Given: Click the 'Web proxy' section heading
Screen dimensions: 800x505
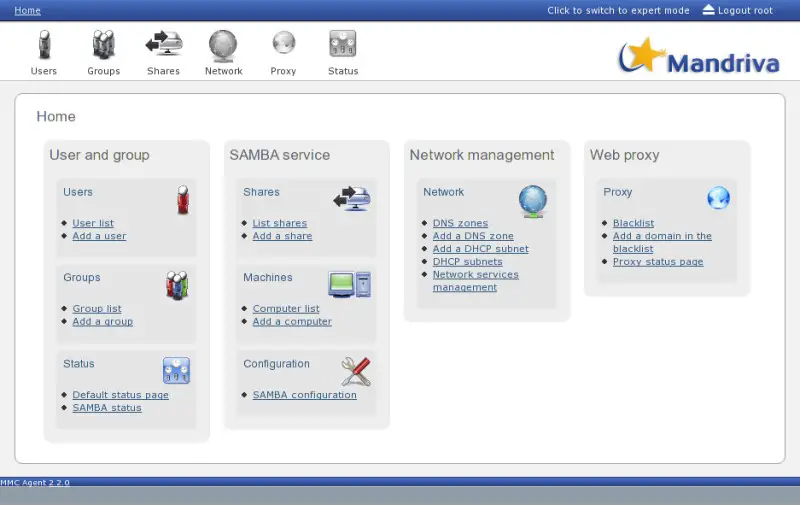Looking at the screenshot, I should tap(624, 155).
